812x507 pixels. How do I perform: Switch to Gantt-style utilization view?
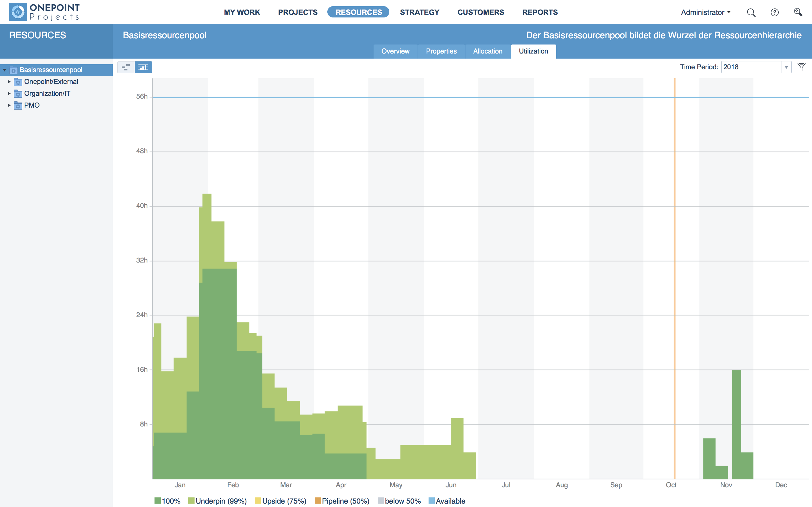(x=126, y=67)
